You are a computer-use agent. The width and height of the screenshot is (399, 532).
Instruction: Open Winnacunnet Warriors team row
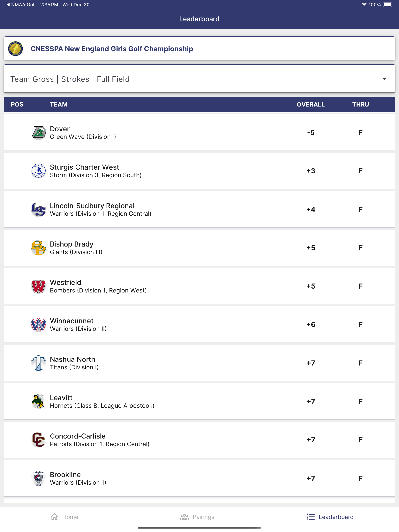[199, 324]
